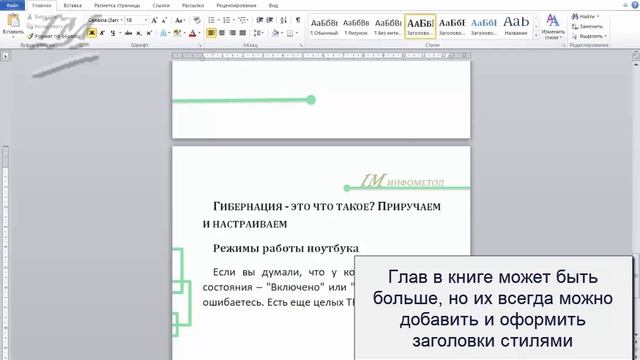Apply the Рисунок style
Image resolution: width=640 pixels, height=360 pixels.
[x=356, y=26]
